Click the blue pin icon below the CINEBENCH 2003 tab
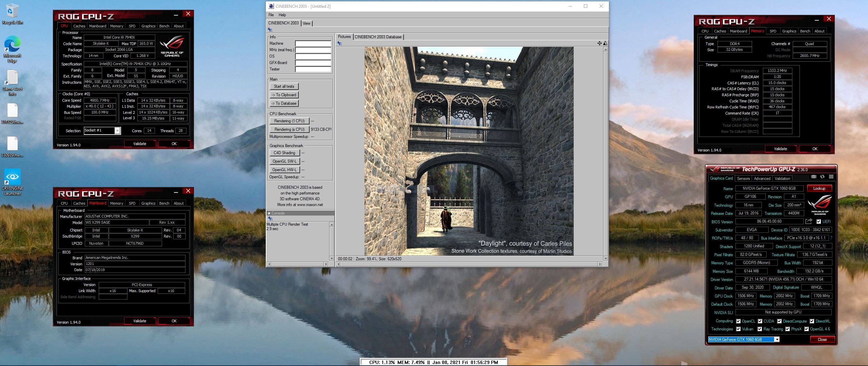Image resolution: width=868 pixels, height=366 pixels. 270,30
